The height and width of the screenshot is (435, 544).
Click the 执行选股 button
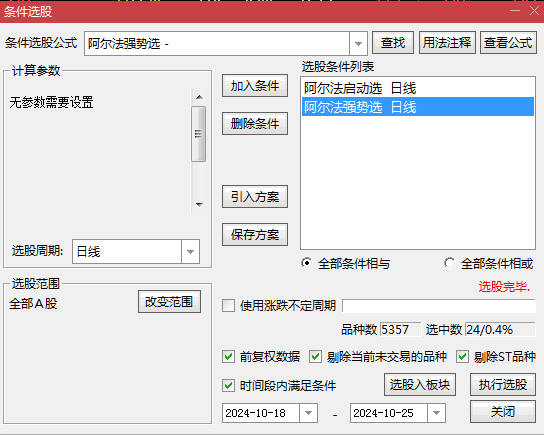pos(503,385)
